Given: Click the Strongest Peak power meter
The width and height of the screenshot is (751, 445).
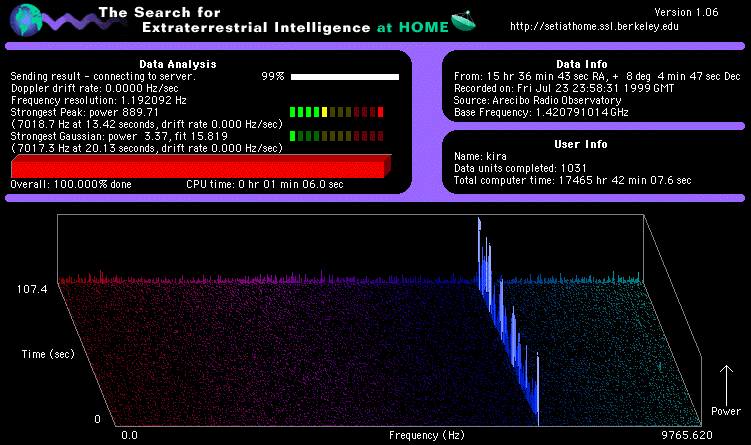Looking at the screenshot, I should (337, 112).
